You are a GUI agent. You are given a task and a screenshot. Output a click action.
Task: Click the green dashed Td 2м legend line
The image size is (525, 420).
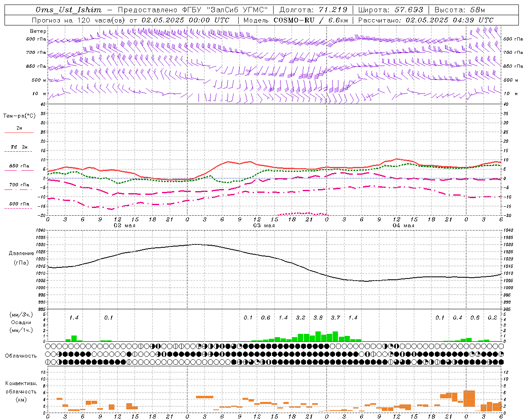(x=18, y=152)
